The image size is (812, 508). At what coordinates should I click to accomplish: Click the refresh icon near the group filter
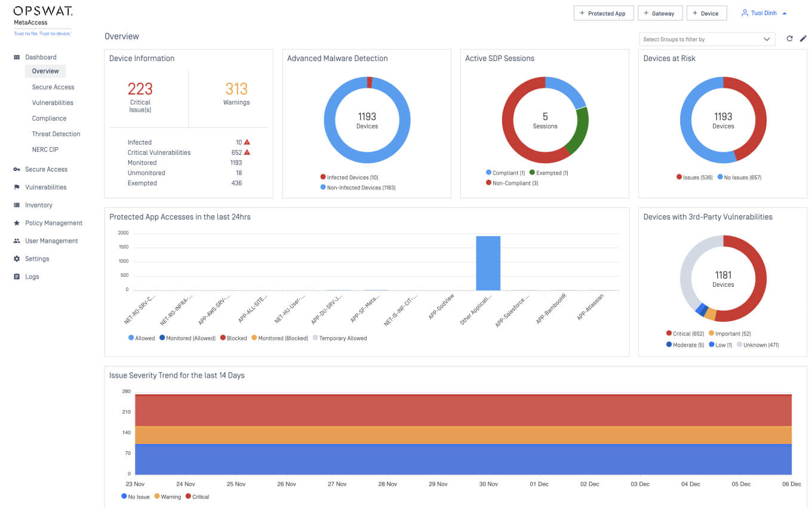[x=789, y=39]
